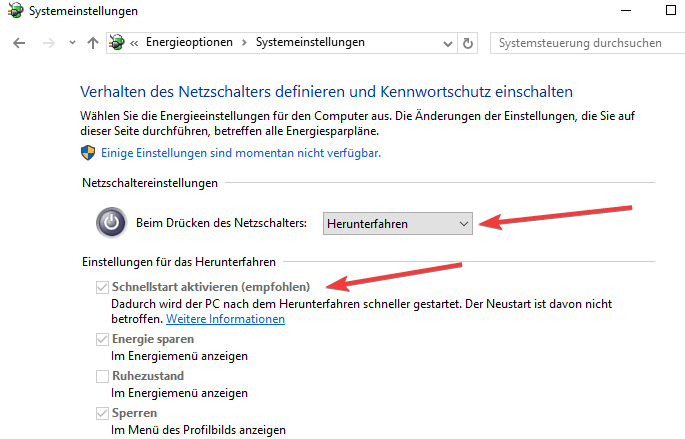The image size is (685, 439).
Task: Click the Systemeinstellungen breadcrumb
Action: [310, 42]
